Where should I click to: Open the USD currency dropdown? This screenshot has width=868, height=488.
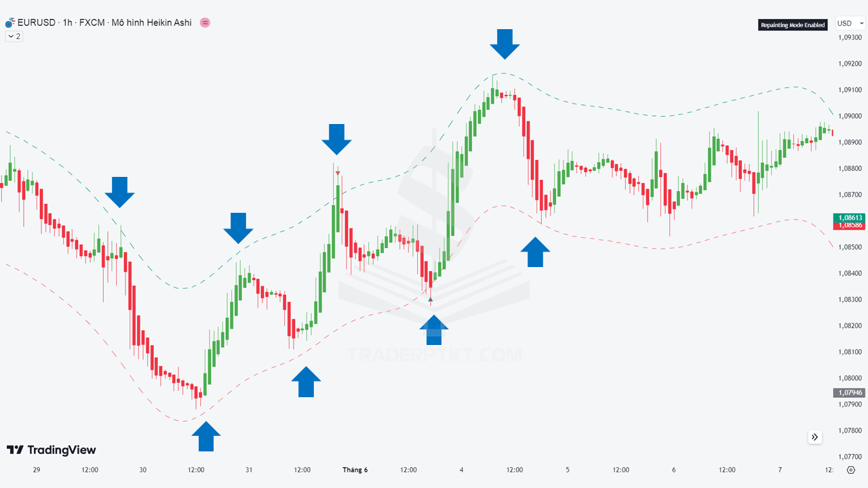point(849,23)
